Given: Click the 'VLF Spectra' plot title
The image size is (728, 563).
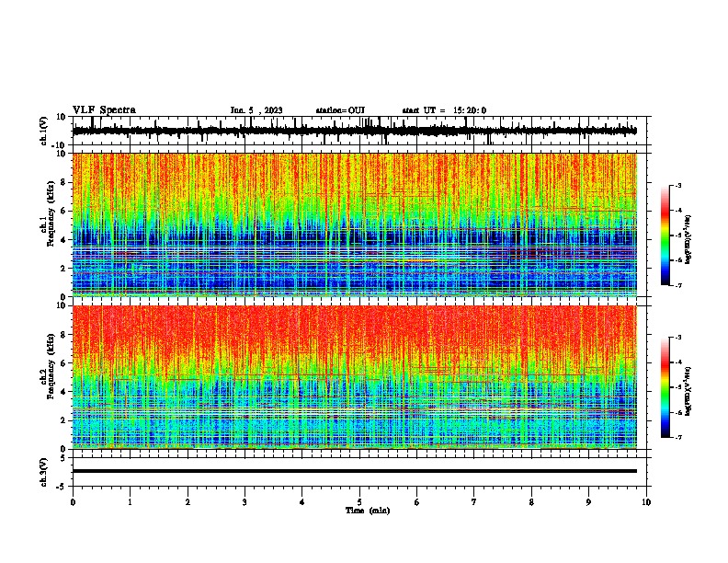Looking at the screenshot, I should (104, 110).
